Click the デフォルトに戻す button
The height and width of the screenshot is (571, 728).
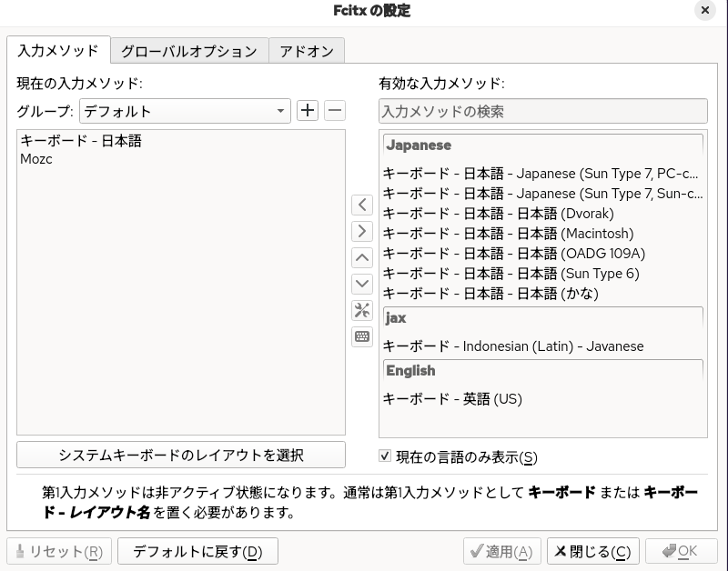pyautogui.click(x=197, y=551)
